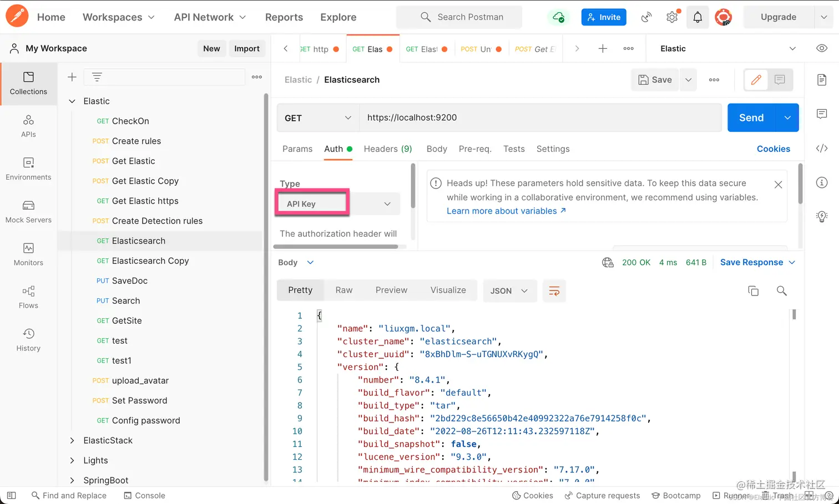The image size is (839, 504).
Task: Open the notifications bell
Action: (x=698, y=17)
